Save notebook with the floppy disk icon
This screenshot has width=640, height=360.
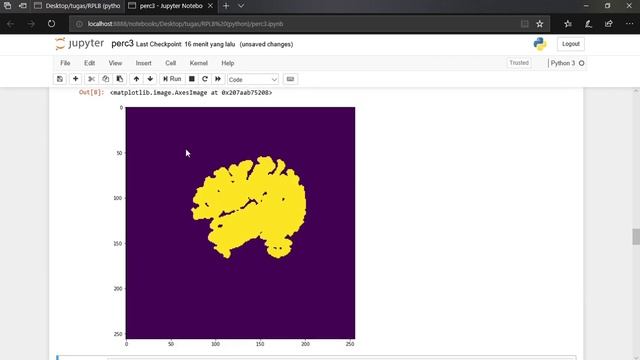point(60,79)
